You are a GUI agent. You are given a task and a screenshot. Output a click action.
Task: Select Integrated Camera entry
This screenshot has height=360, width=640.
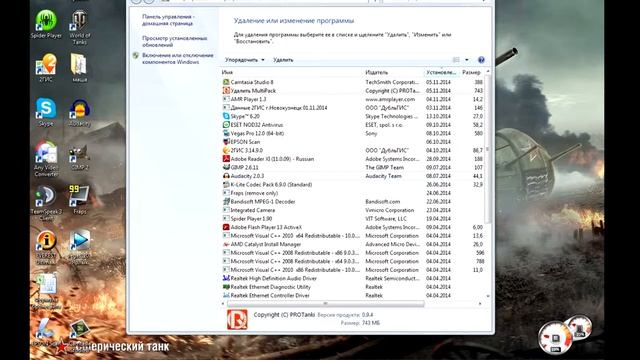pos(353,210)
